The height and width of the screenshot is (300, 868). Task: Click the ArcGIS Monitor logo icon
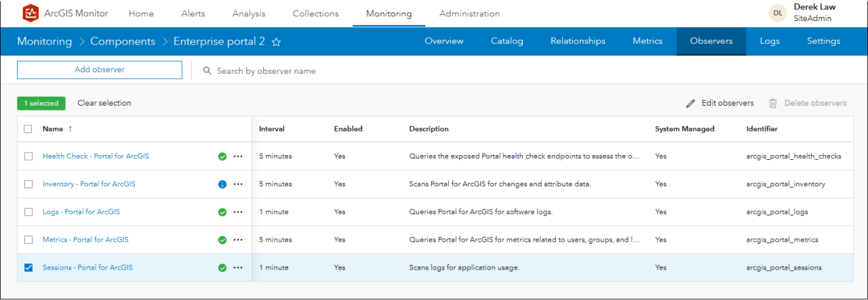pos(31,13)
